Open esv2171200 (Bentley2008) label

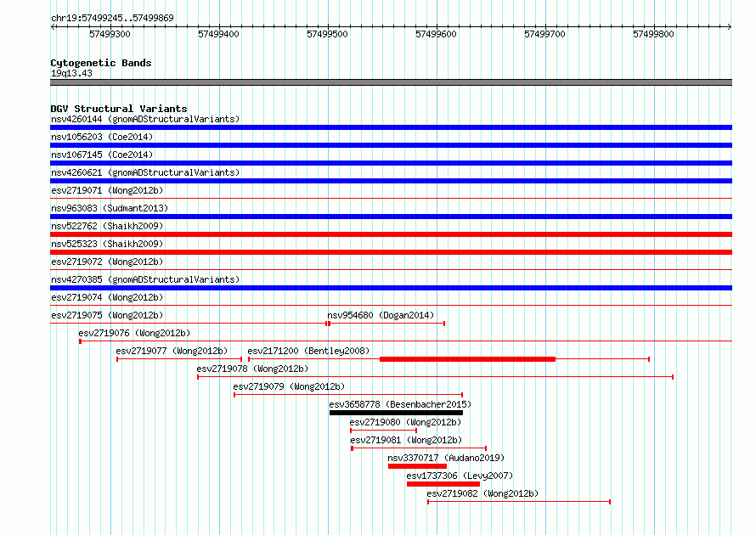click(x=308, y=351)
